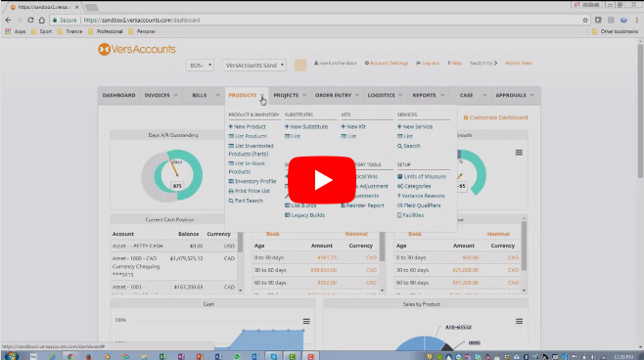The height and width of the screenshot is (360, 644).
Task: Click the YouTube play button overlay
Action: coord(322,180)
